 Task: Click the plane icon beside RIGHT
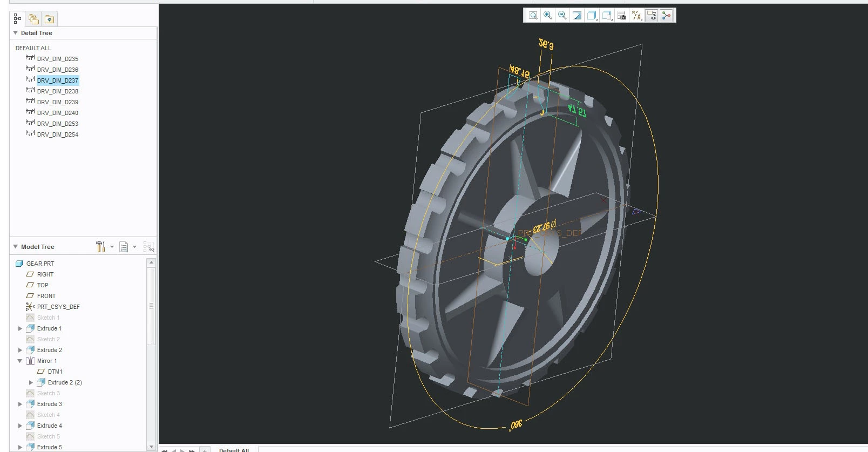pyautogui.click(x=30, y=274)
